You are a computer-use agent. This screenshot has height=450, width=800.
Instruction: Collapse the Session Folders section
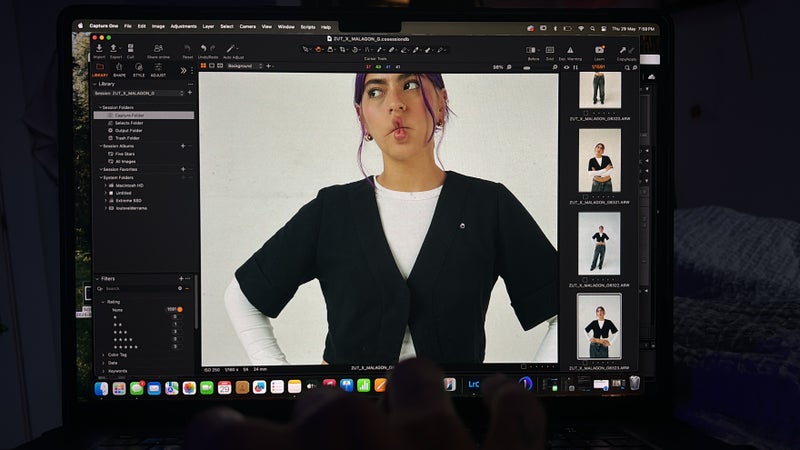coord(100,108)
